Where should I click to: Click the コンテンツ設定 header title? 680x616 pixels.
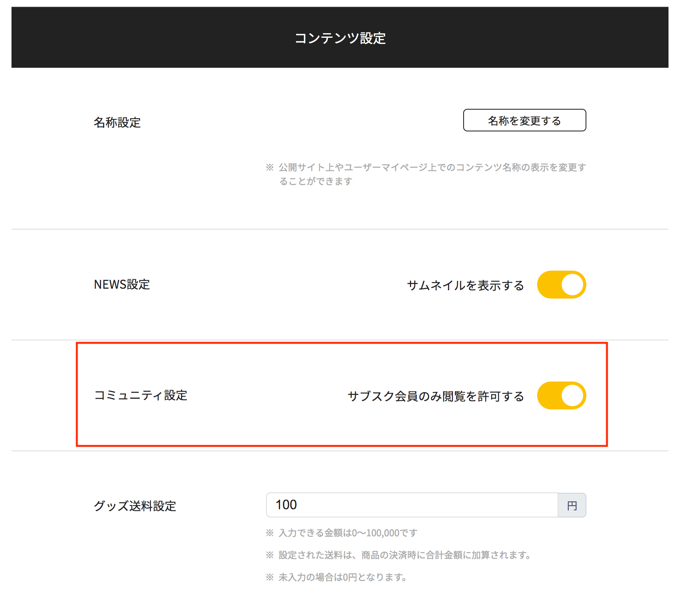tap(340, 38)
